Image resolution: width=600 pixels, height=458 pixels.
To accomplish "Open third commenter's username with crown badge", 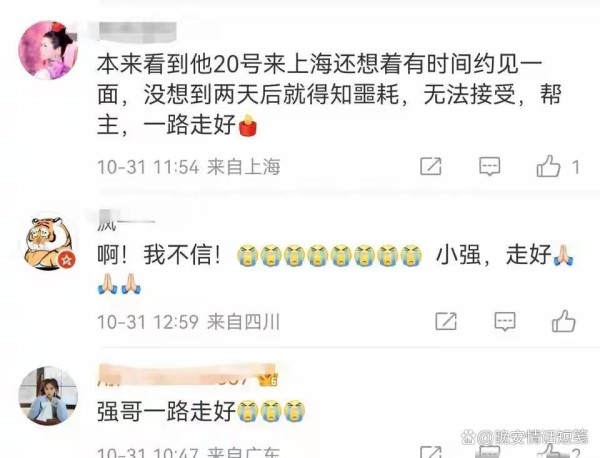I will pos(188,374).
